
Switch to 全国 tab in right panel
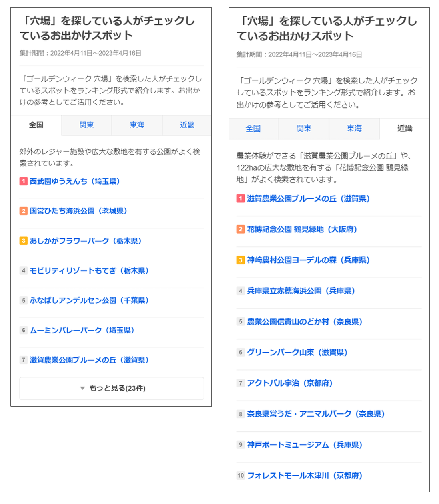(253, 129)
